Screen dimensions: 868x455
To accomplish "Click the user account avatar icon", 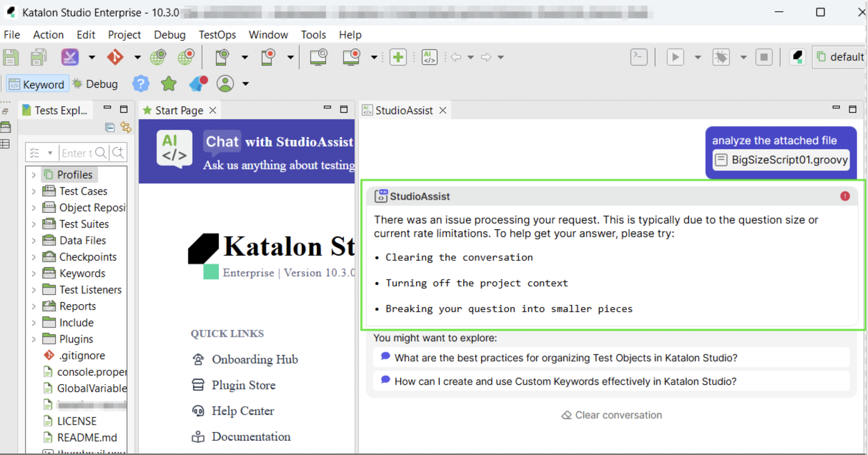I will [x=225, y=84].
